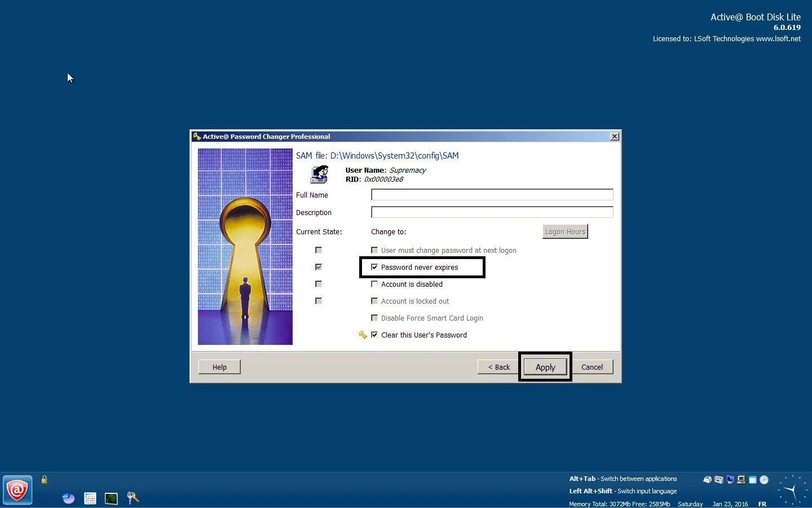812x508 pixels.
Task: Click the RID value 0x000003e8
Action: tap(383, 179)
